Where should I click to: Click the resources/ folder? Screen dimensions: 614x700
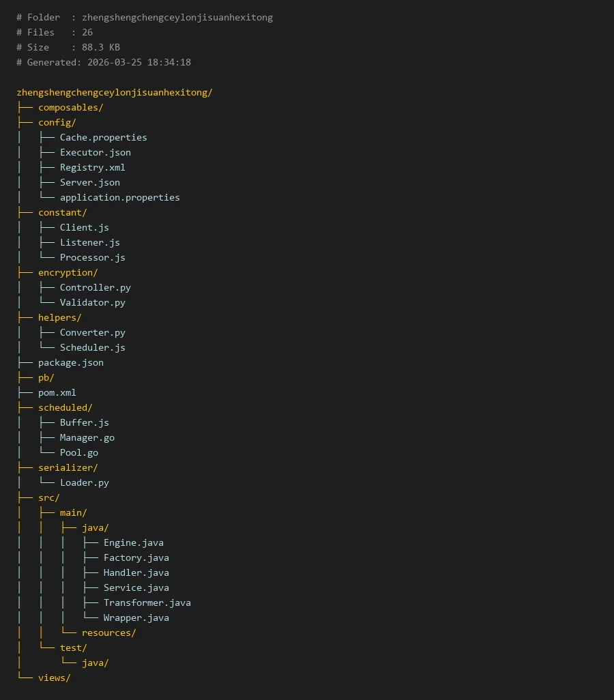108,632
